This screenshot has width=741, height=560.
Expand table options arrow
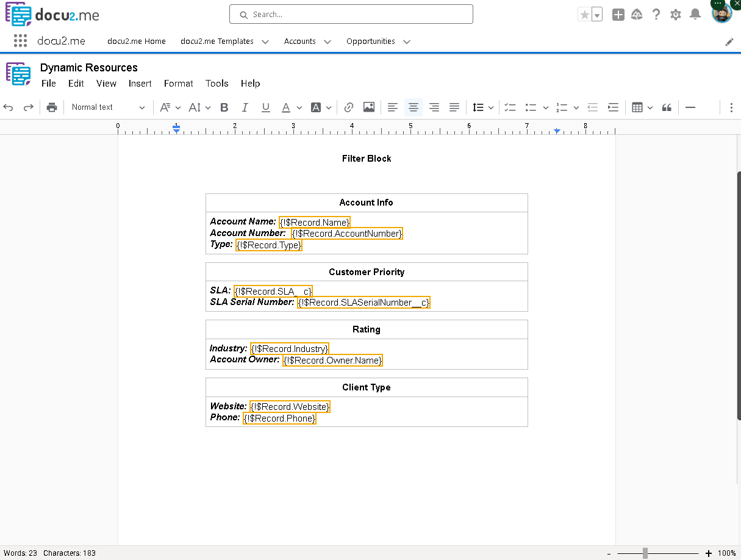point(650,108)
